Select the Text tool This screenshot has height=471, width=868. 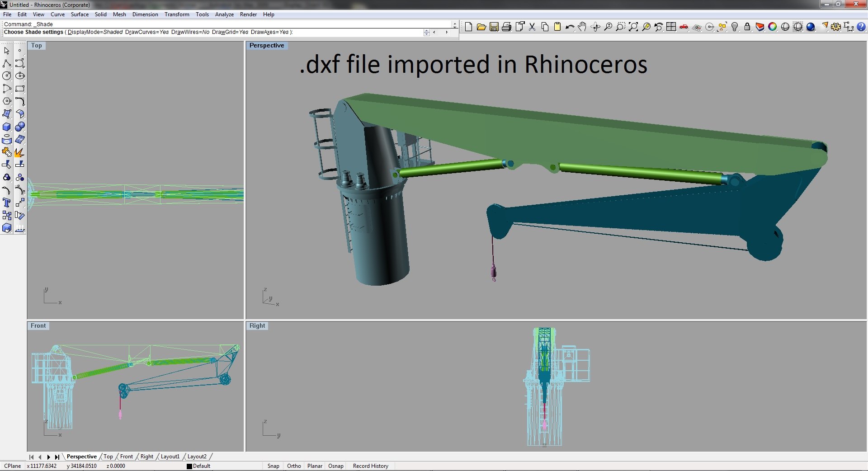pos(7,203)
